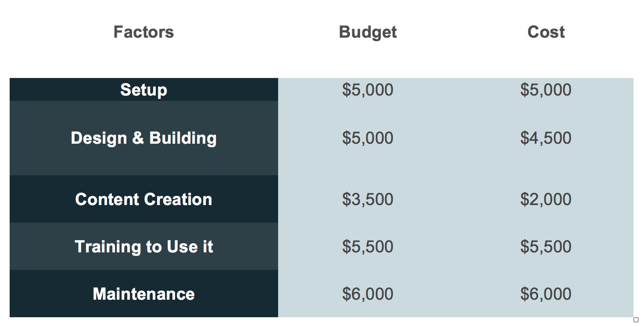This screenshot has height=326, width=644.
Task: Click the Design & Building row label
Action: coord(144,138)
